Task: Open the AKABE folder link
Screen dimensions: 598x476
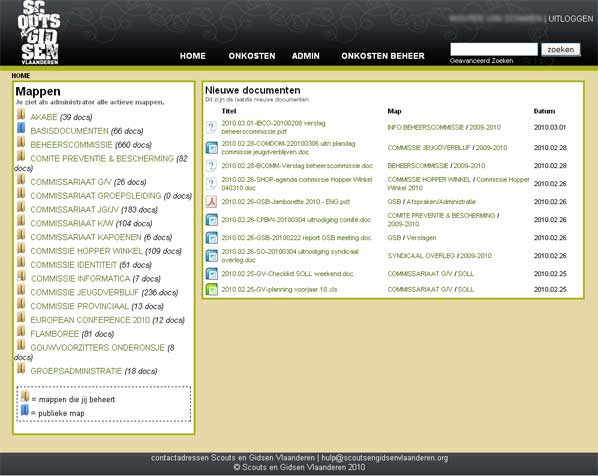Action: [44, 117]
